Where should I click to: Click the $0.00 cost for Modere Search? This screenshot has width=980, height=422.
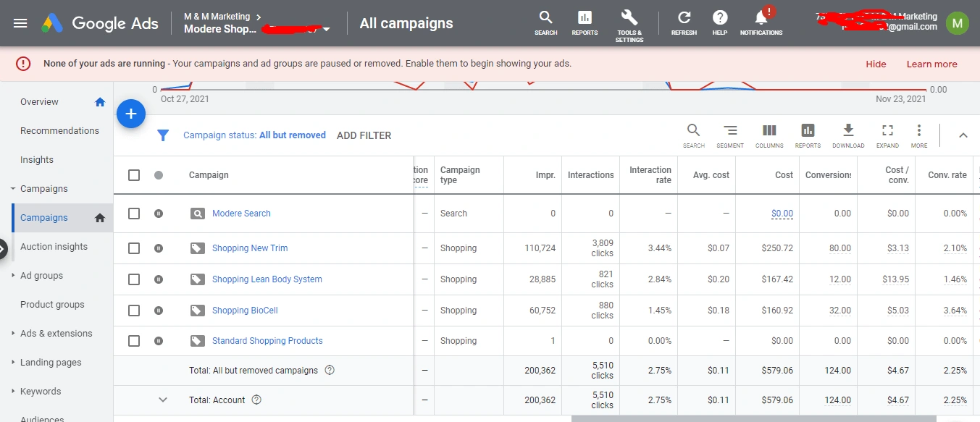pyautogui.click(x=782, y=214)
